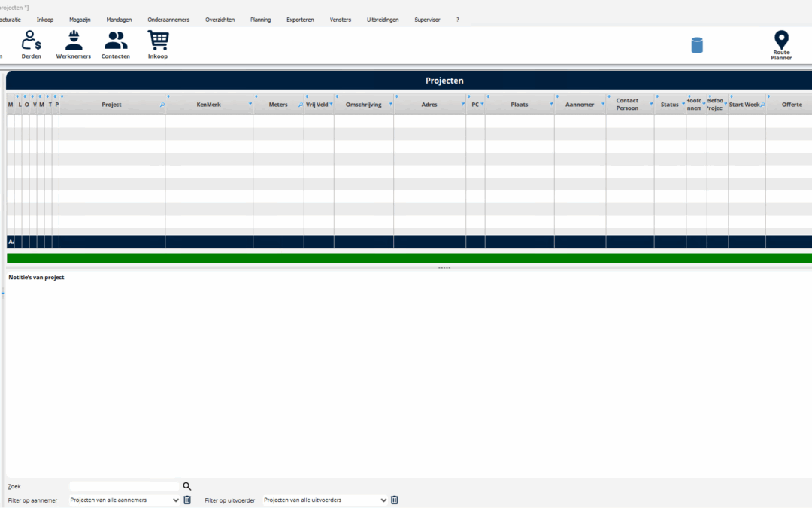Open the KenMerk column filter arrow
The image size is (812, 508).
[250, 105]
